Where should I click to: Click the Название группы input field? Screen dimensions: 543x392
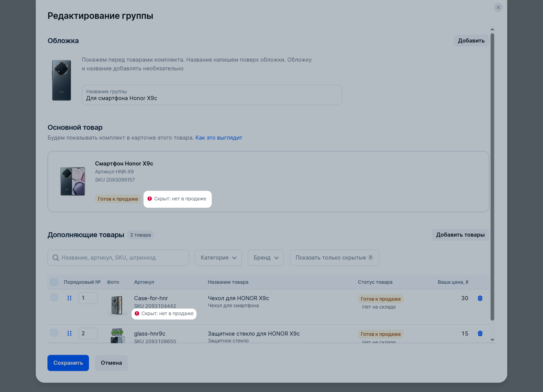[x=212, y=95]
